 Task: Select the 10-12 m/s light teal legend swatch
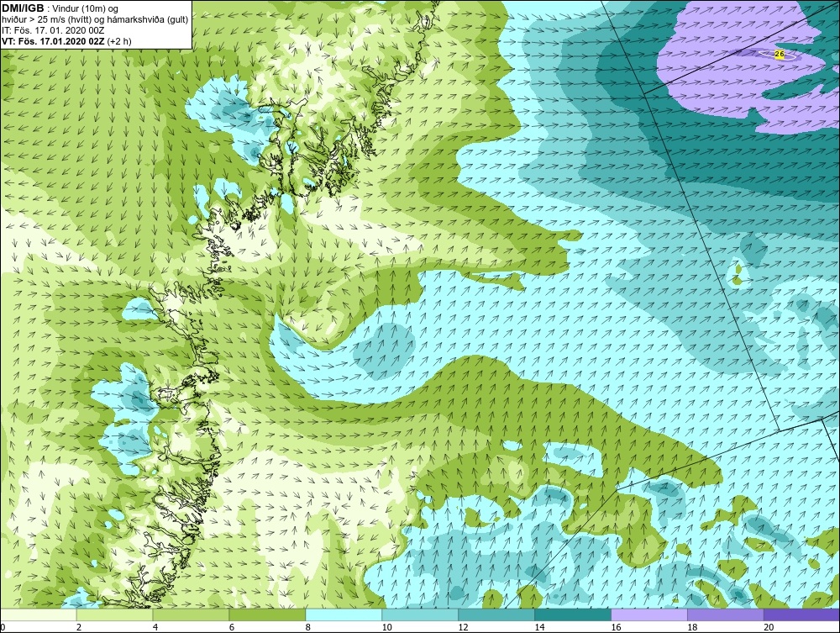(x=420, y=615)
